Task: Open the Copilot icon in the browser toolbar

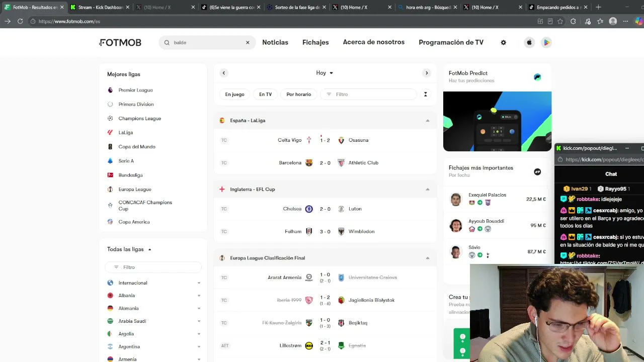Action: pyautogui.click(x=639, y=21)
